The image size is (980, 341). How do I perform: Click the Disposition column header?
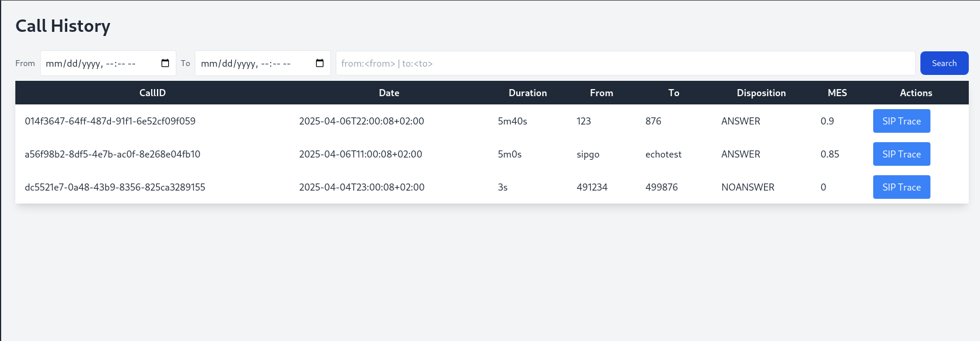(761, 93)
